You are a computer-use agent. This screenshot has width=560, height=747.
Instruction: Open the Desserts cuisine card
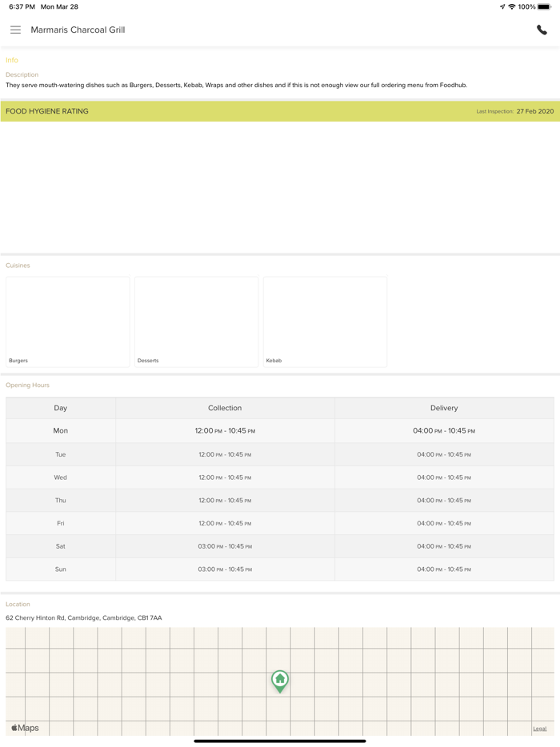pos(197,322)
